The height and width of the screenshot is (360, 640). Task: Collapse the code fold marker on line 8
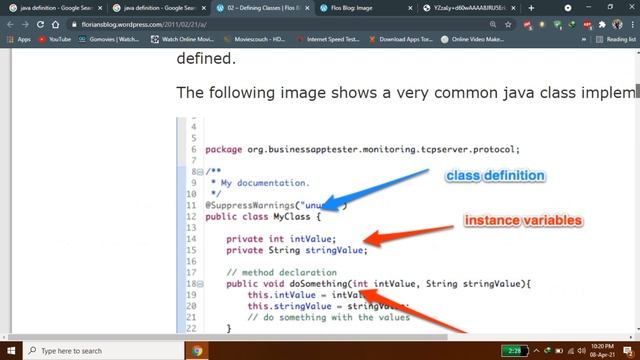(x=200, y=172)
